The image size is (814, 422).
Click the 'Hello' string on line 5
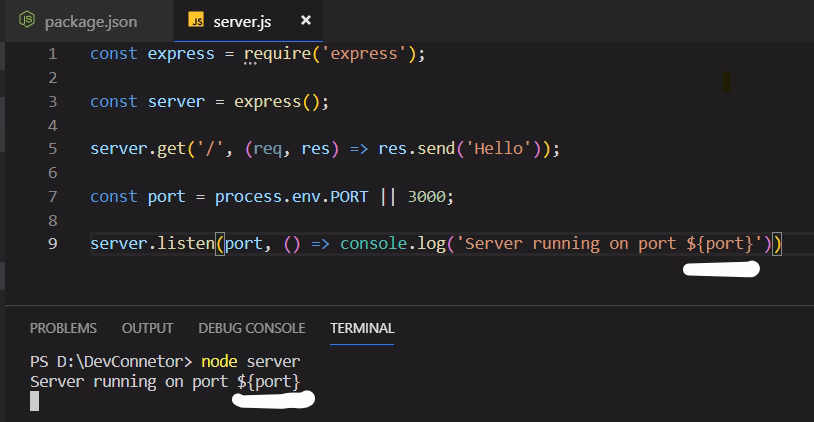[499, 149]
